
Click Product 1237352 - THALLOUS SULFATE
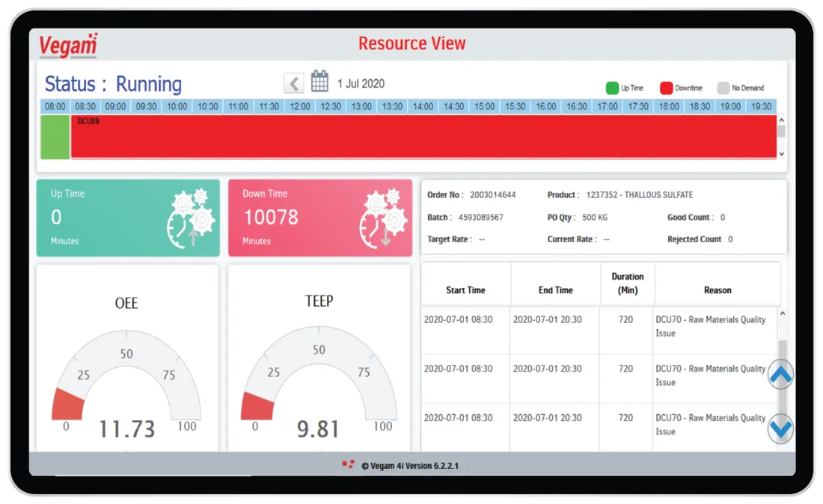(x=639, y=195)
